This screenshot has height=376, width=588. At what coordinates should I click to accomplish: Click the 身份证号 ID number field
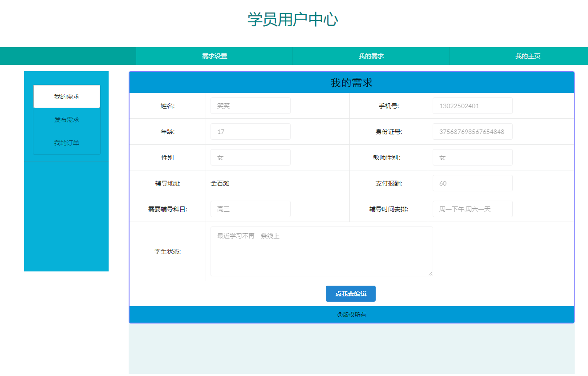coord(472,131)
